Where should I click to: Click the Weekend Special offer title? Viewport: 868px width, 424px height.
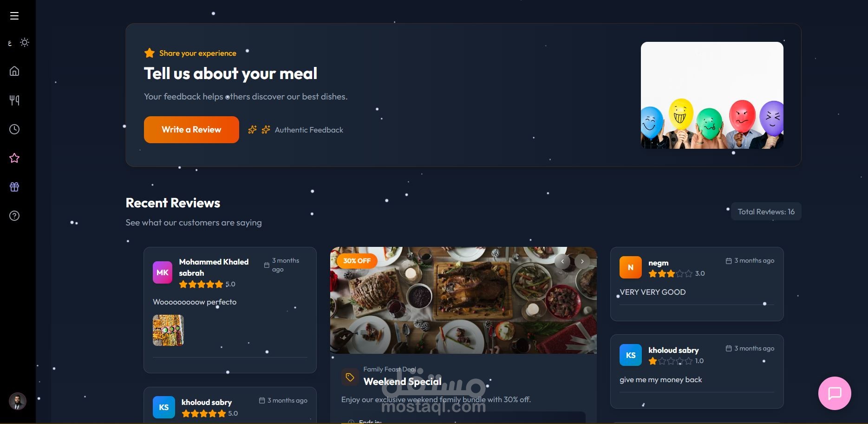(x=402, y=382)
